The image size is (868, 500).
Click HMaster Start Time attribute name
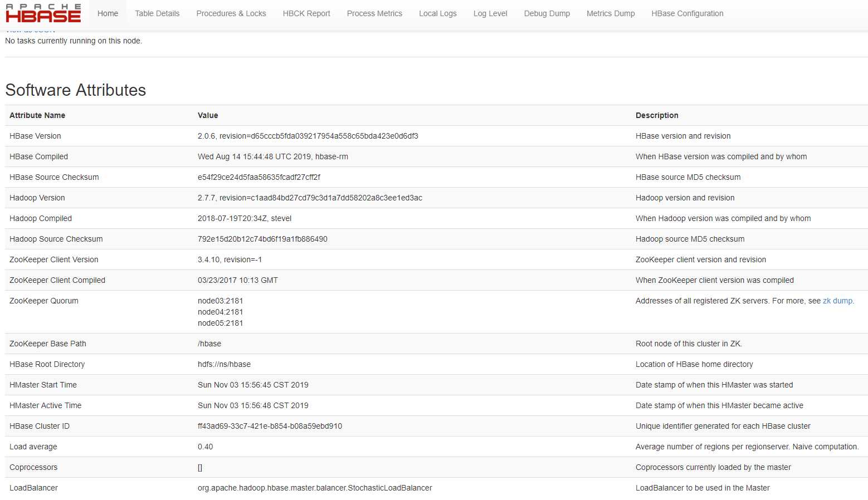43,385
